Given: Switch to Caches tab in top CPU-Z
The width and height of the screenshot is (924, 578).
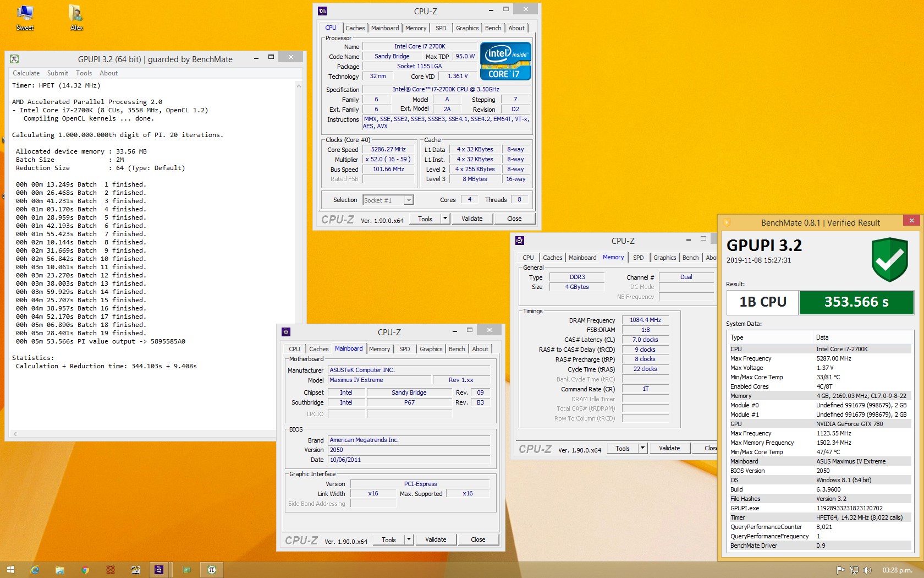Looking at the screenshot, I should point(355,28).
